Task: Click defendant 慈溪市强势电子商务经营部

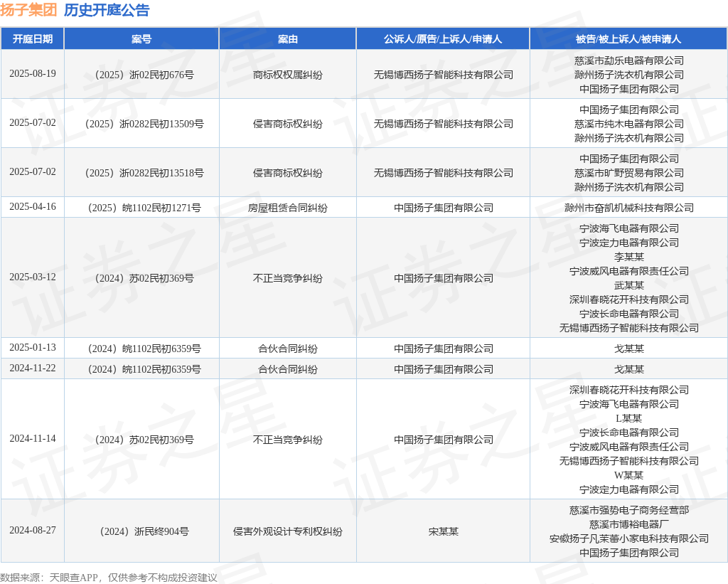Action: click(629, 510)
